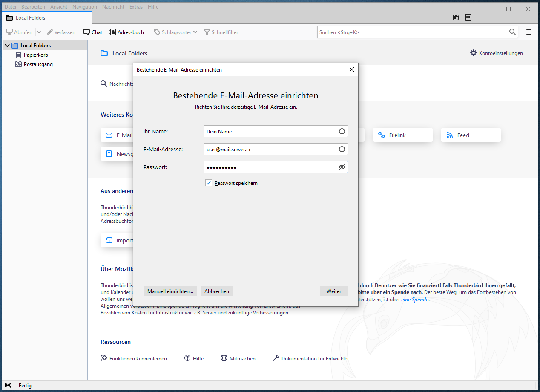
Task: Open the Schlagwörter dropdown
Action: point(175,32)
